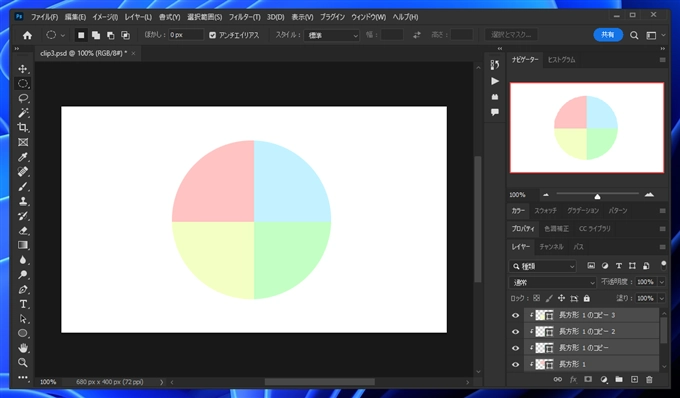Switch to the ヒストグラム tab

pos(561,60)
